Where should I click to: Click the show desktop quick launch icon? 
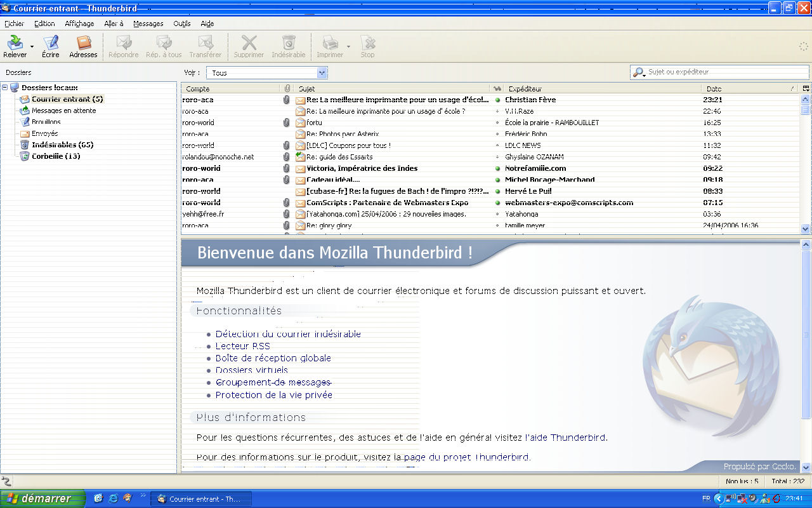point(98,498)
